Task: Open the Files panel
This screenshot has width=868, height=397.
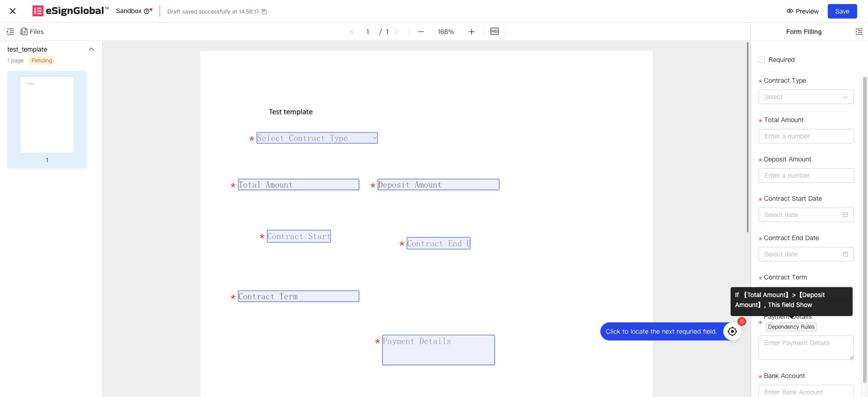Action: point(32,32)
